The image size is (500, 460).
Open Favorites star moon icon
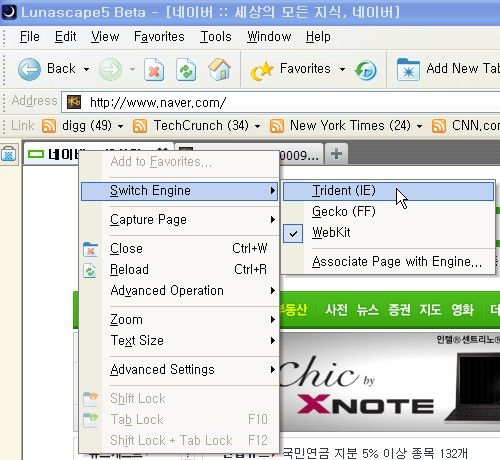pyautogui.click(x=262, y=71)
